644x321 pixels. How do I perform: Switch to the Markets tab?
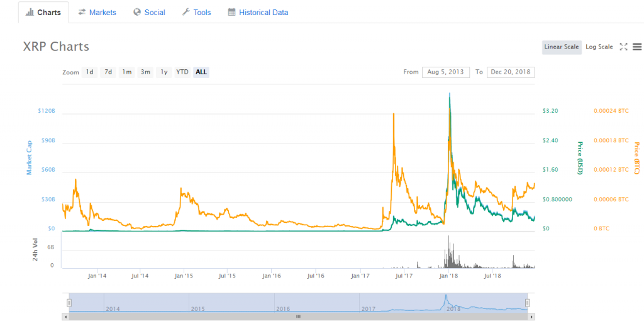(x=97, y=13)
